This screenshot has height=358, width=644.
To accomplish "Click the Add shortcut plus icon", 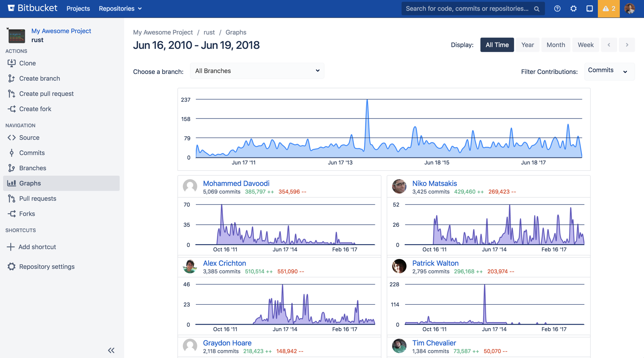I will coord(11,247).
